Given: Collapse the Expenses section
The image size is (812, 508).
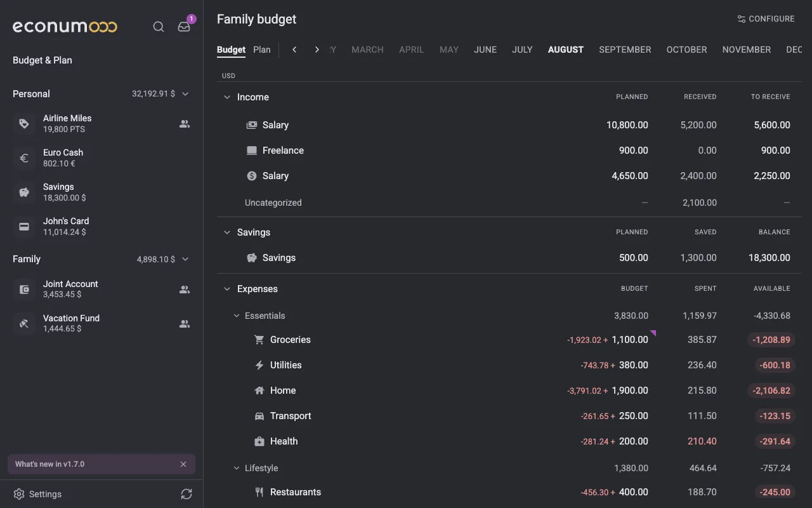Looking at the screenshot, I should [226, 289].
